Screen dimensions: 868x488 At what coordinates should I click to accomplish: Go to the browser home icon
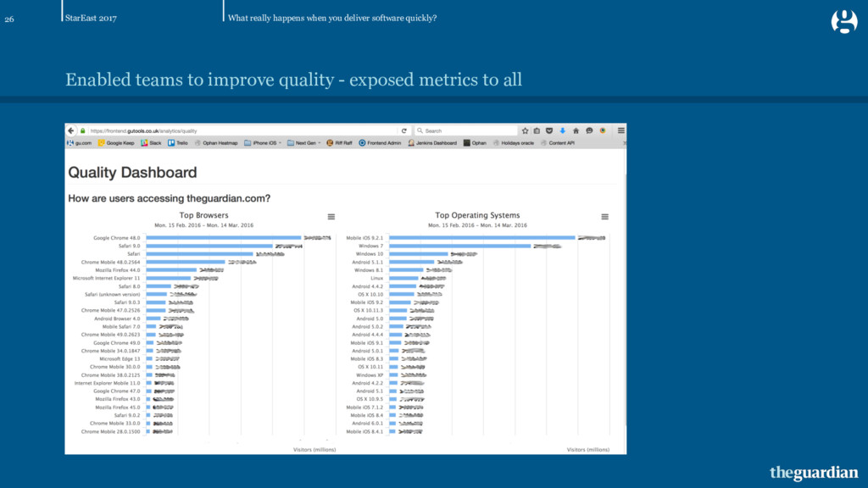[576, 131]
